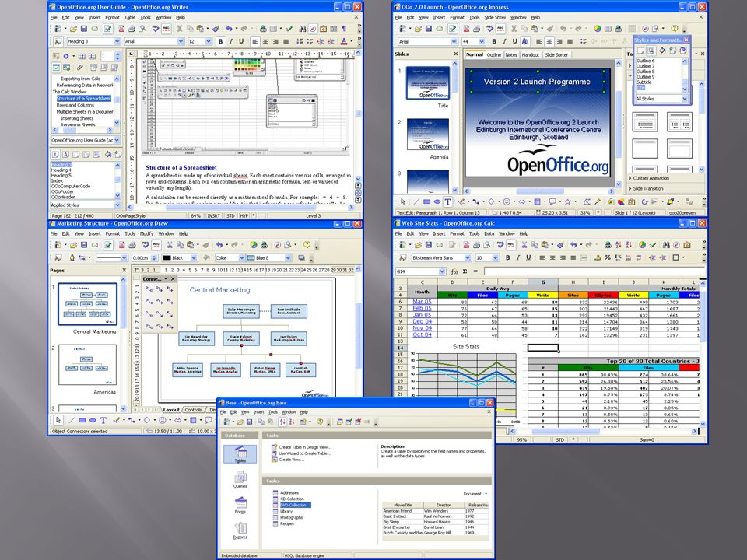
Task: Open the Applied Styles dropdown in Writer
Action: (117, 205)
